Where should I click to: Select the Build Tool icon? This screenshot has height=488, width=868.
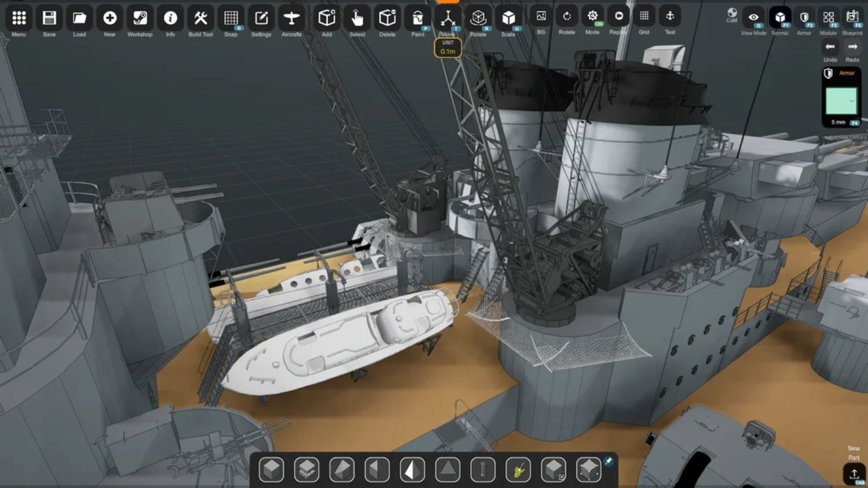(x=200, y=19)
